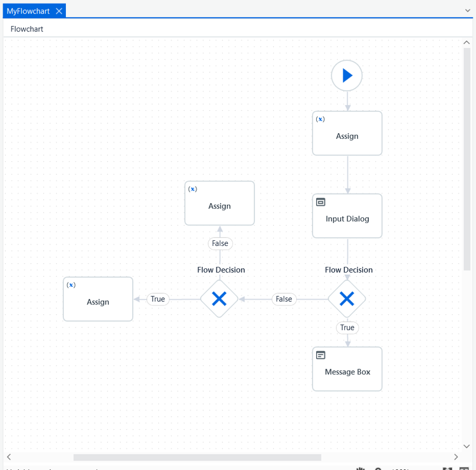
Task: Click the False label between the two decisions
Action: (x=284, y=299)
